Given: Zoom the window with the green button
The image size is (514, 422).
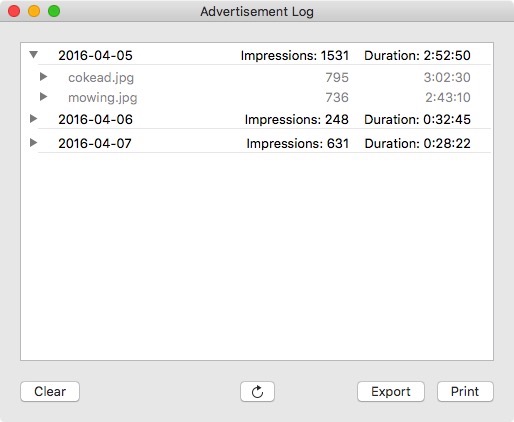Looking at the screenshot, I should [x=54, y=11].
